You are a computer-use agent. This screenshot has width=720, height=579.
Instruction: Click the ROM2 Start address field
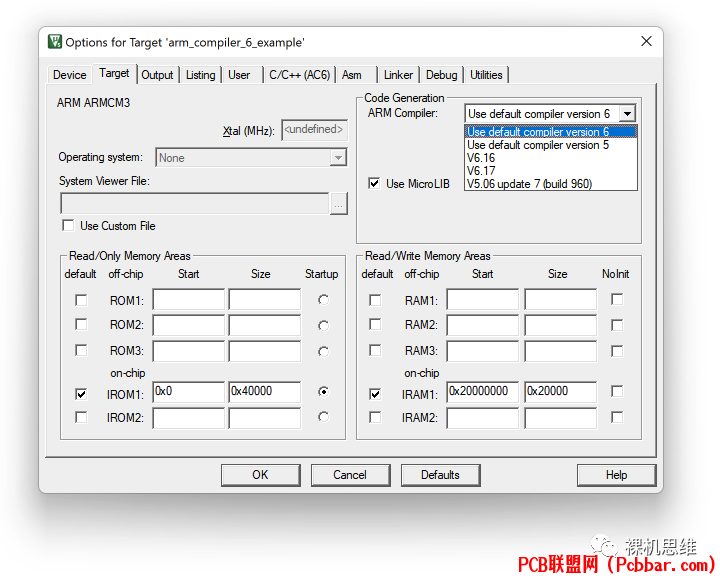pos(189,325)
